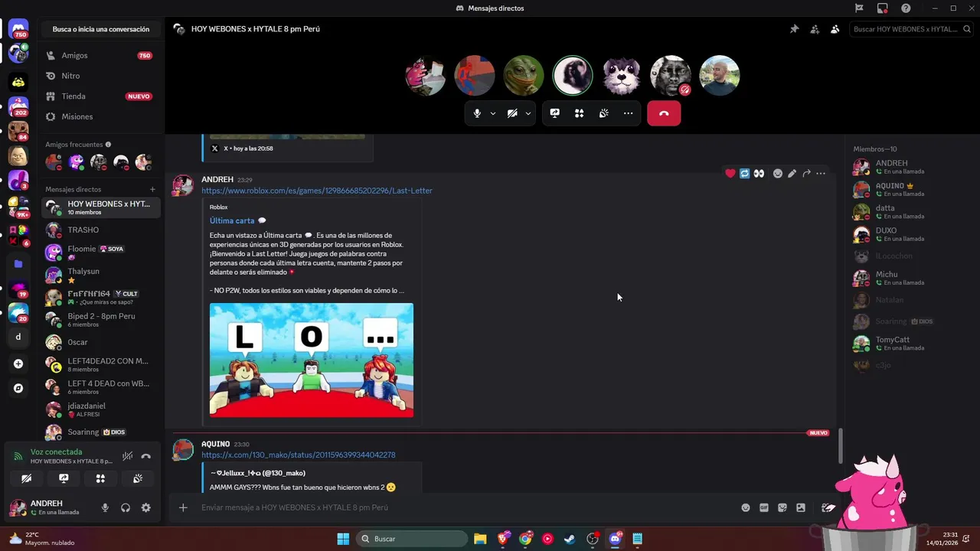Image resolution: width=980 pixels, height=551 pixels.
Task: Open microphone input options arrow
Action: point(492,113)
